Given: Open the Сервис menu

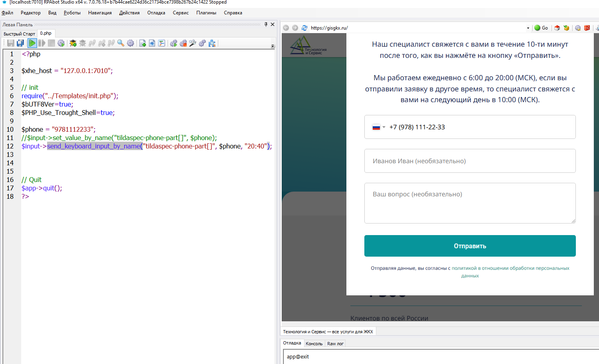Looking at the screenshot, I should 181,13.
